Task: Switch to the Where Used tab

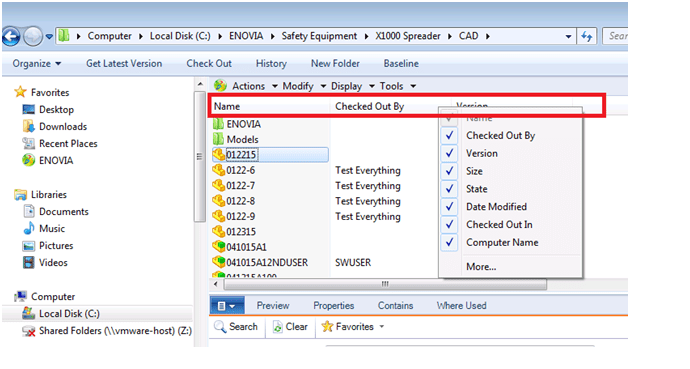Action: click(461, 306)
